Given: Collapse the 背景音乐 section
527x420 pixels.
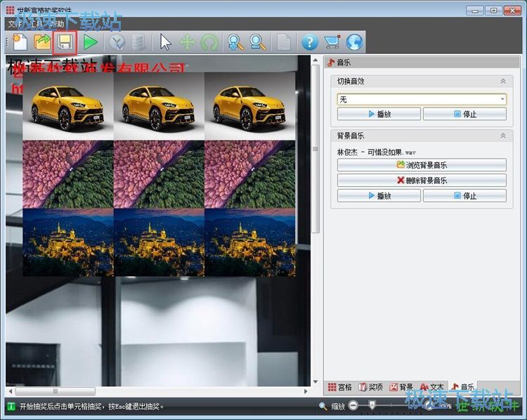Looking at the screenshot, I should pyautogui.click(x=503, y=136).
